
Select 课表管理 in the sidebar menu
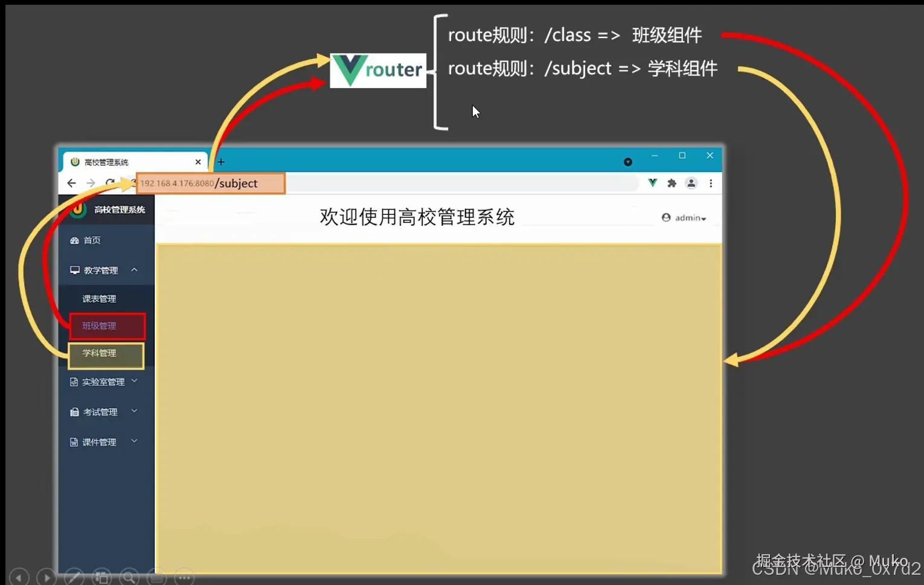tap(99, 298)
